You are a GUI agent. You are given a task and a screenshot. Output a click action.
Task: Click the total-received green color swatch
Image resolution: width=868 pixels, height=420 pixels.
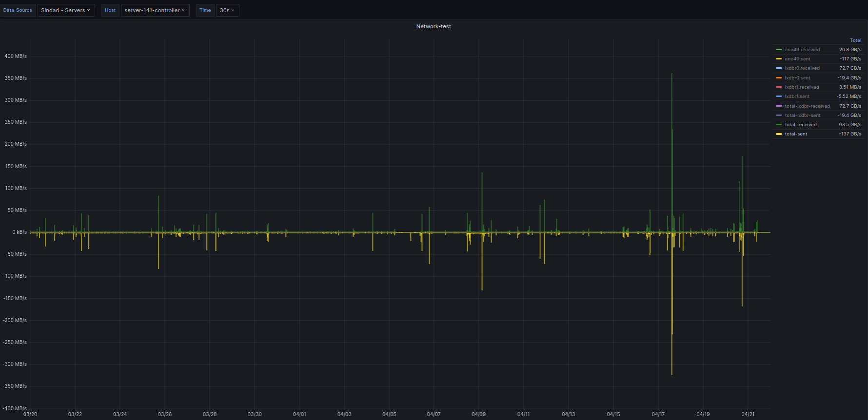(779, 125)
